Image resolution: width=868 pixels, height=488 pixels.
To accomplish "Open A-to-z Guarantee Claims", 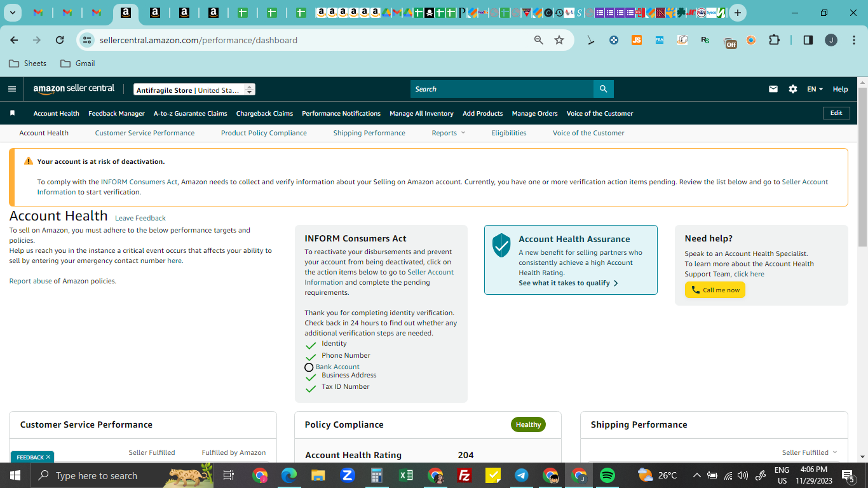I will tap(190, 113).
